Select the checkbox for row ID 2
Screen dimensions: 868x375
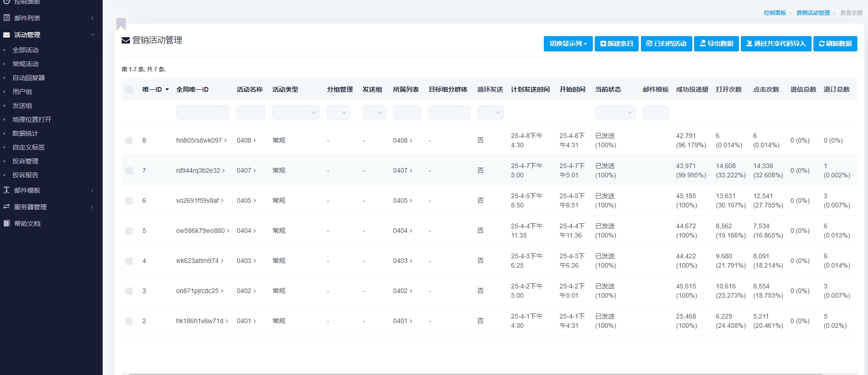coord(129,321)
